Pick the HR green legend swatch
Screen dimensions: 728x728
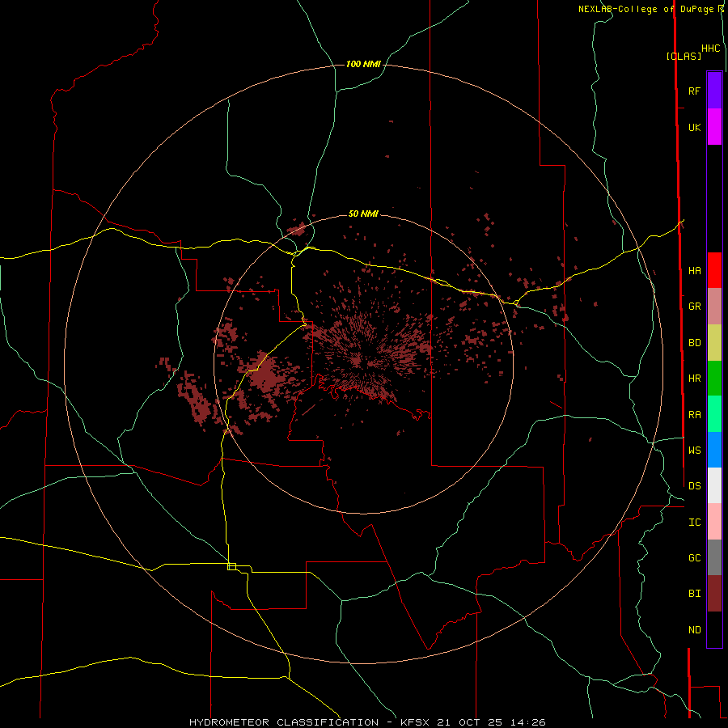(714, 379)
